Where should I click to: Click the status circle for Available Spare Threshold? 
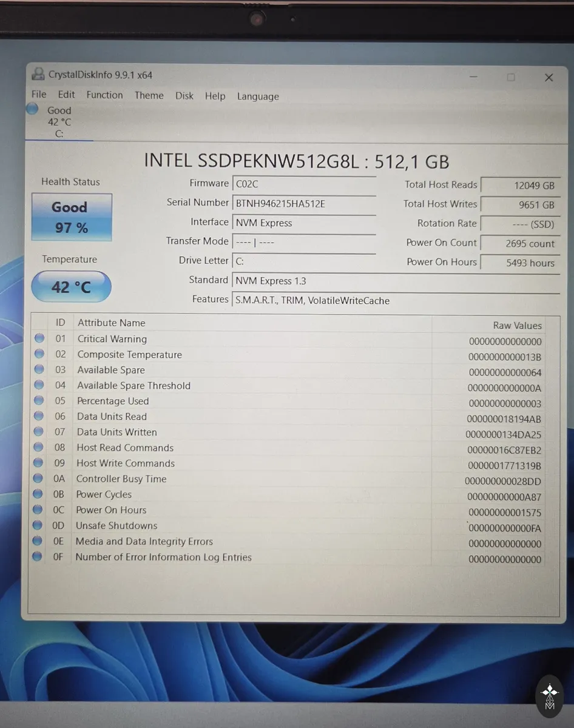click(39, 385)
